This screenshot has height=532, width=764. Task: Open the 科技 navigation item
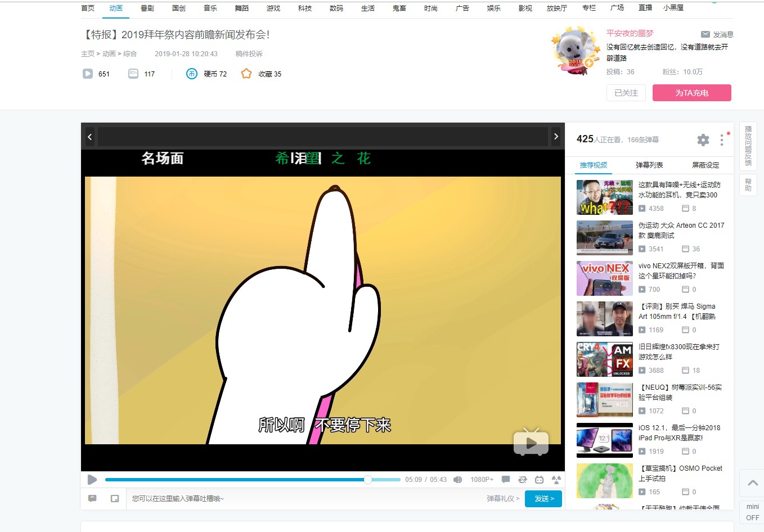tap(305, 8)
